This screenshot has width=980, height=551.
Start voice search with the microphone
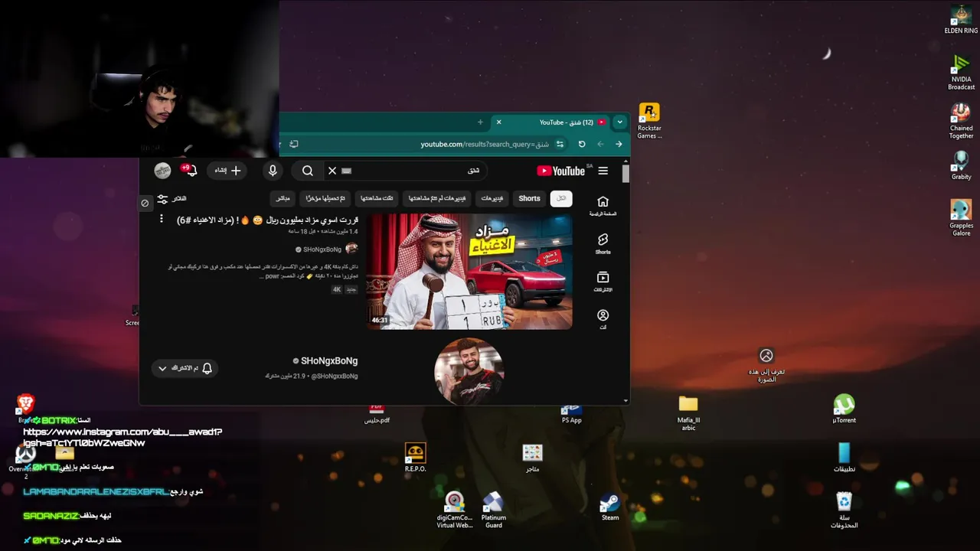coord(273,171)
